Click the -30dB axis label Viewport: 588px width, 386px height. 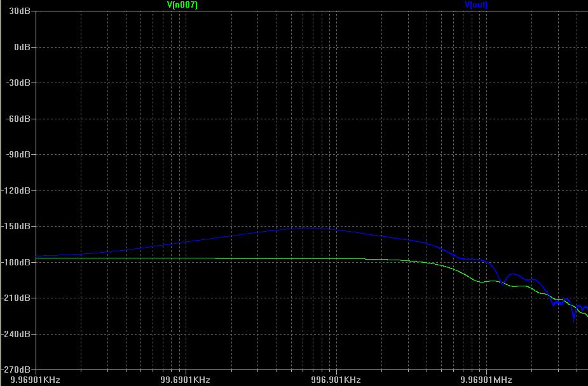(18, 83)
